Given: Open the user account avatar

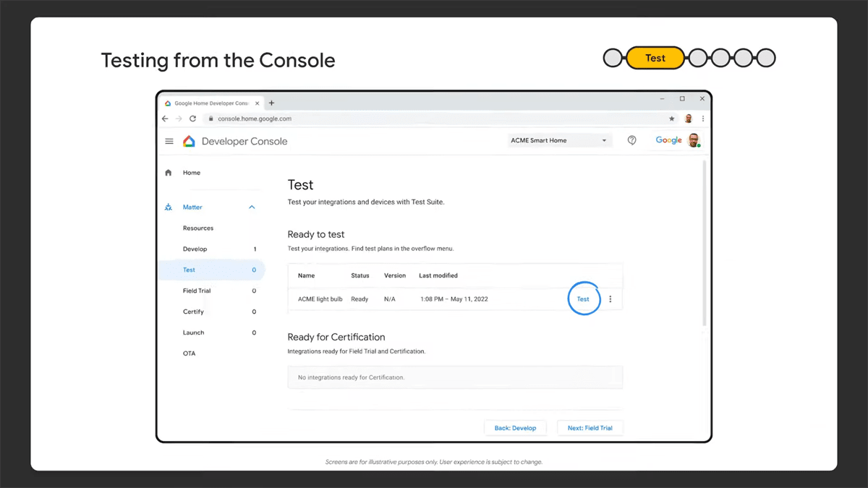Looking at the screenshot, I should 694,140.
